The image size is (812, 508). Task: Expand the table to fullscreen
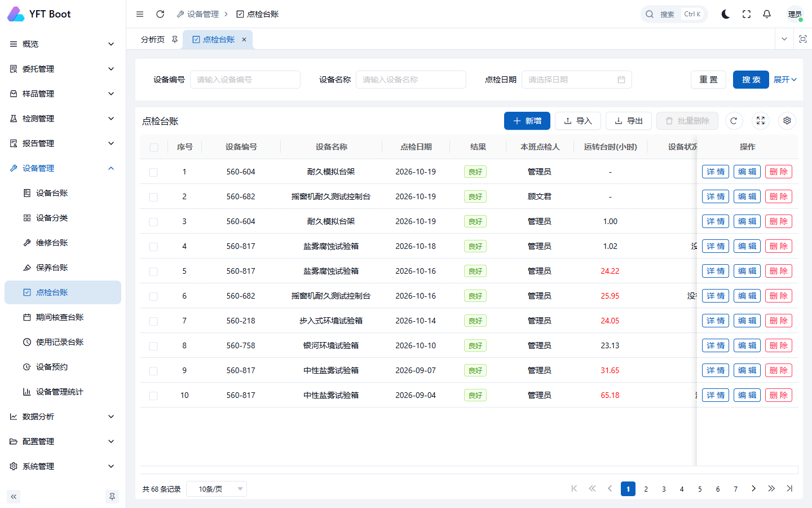[761, 121]
